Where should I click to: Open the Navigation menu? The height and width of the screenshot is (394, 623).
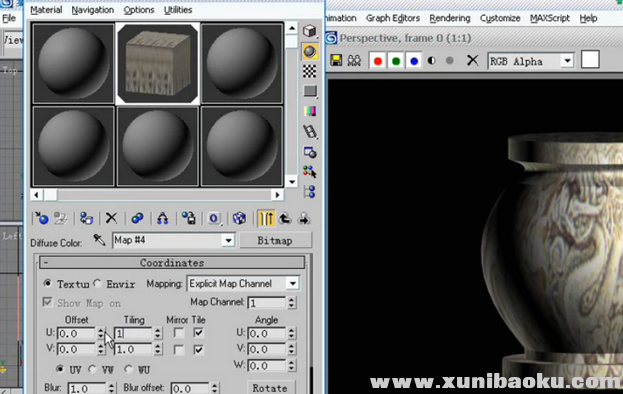(93, 10)
